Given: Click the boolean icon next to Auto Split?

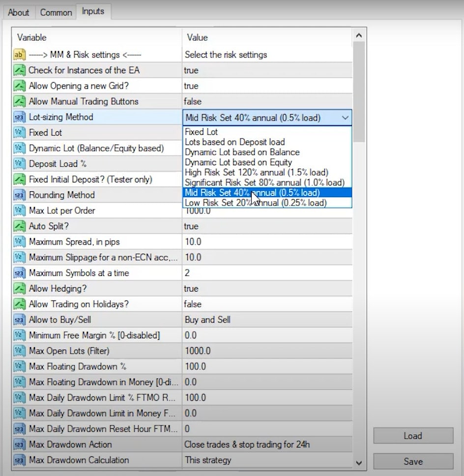Looking at the screenshot, I should coord(19,226).
